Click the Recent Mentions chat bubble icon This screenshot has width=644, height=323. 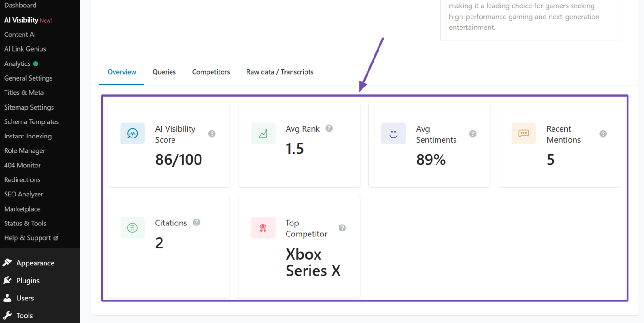pos(523,133)
